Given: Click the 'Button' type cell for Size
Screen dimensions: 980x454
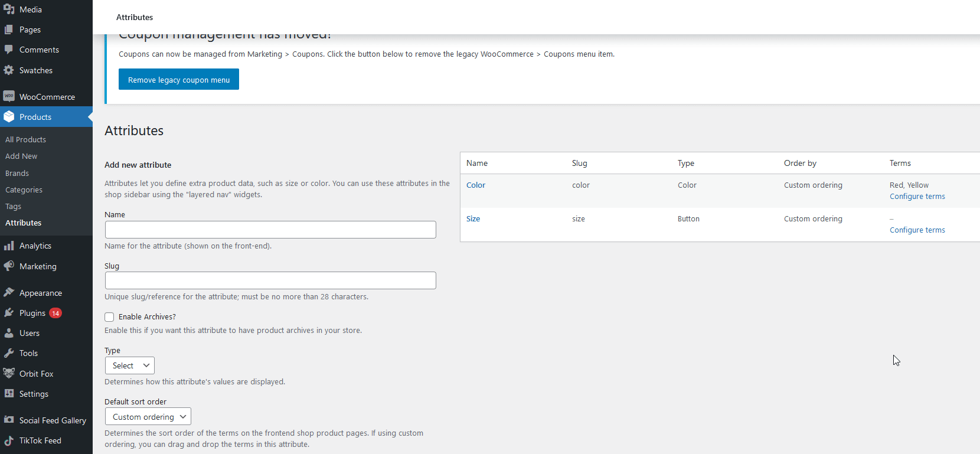Looking at the screenshot, I should click(x=688, y=218).
